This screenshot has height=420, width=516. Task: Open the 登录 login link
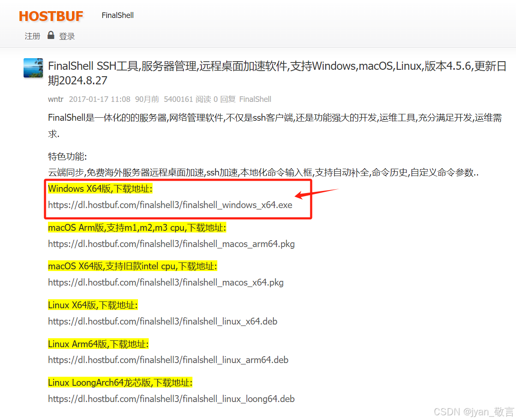pos(67,36)
